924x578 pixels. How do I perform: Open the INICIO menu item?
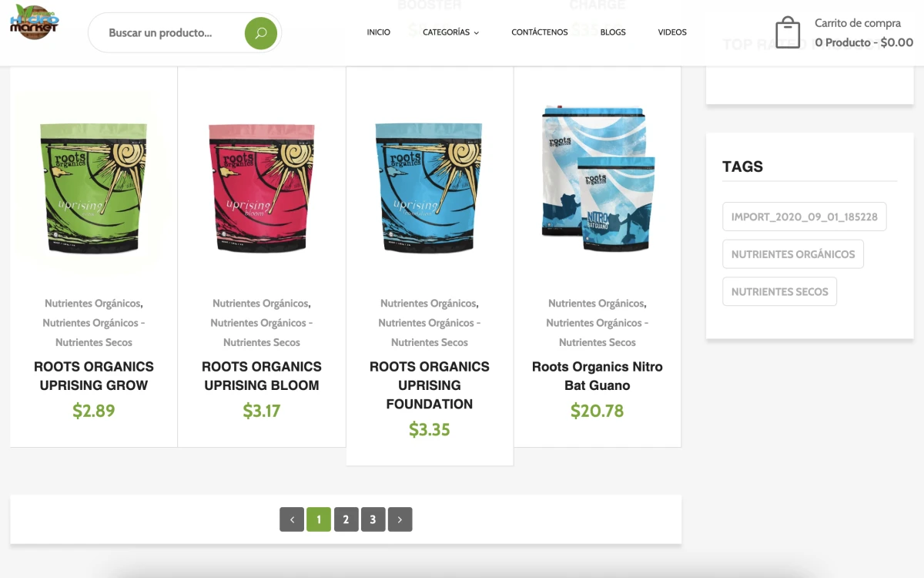pos(379,32)
